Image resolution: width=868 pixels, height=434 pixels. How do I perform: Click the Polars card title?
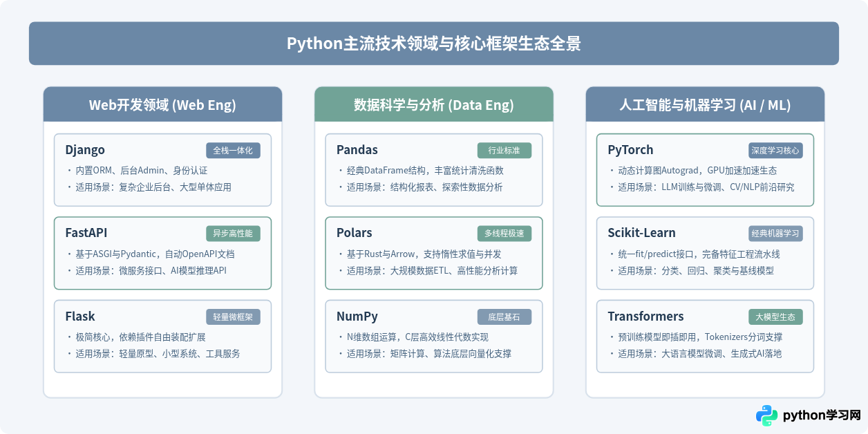[x=355, y=233]
